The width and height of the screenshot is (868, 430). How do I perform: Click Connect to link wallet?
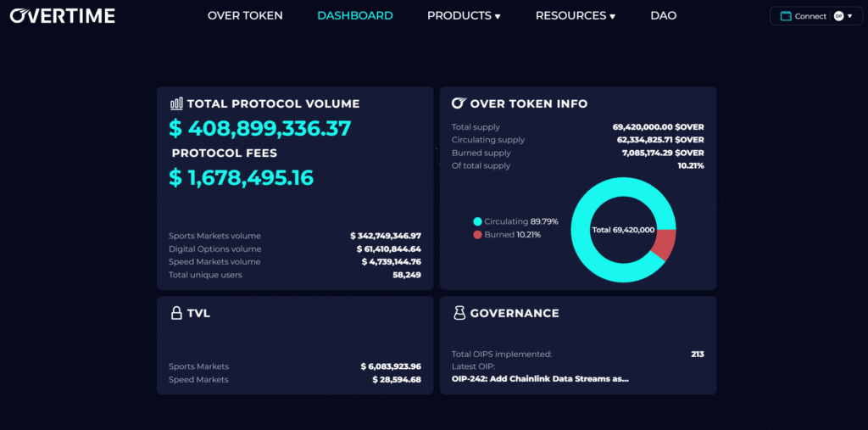pyautogui.click(x=810, y=16)
